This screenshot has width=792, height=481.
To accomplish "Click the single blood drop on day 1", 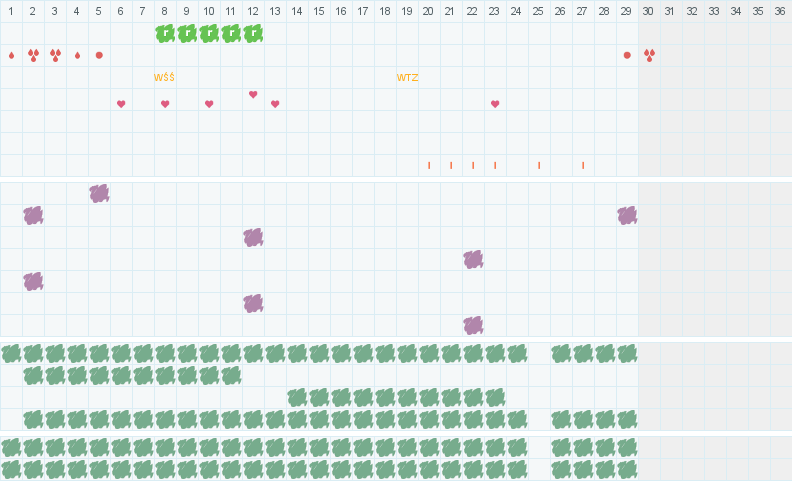I will (x=11, y=55).
